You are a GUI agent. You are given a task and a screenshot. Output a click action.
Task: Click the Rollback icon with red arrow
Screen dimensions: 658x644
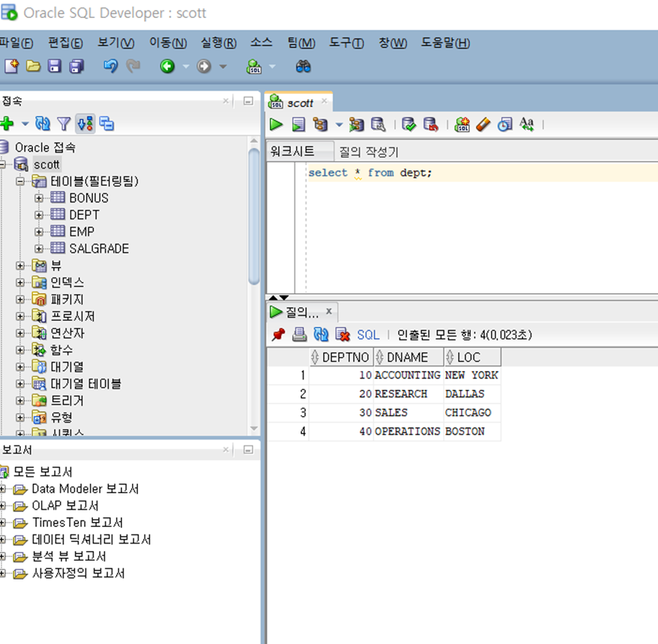point(431,124)
